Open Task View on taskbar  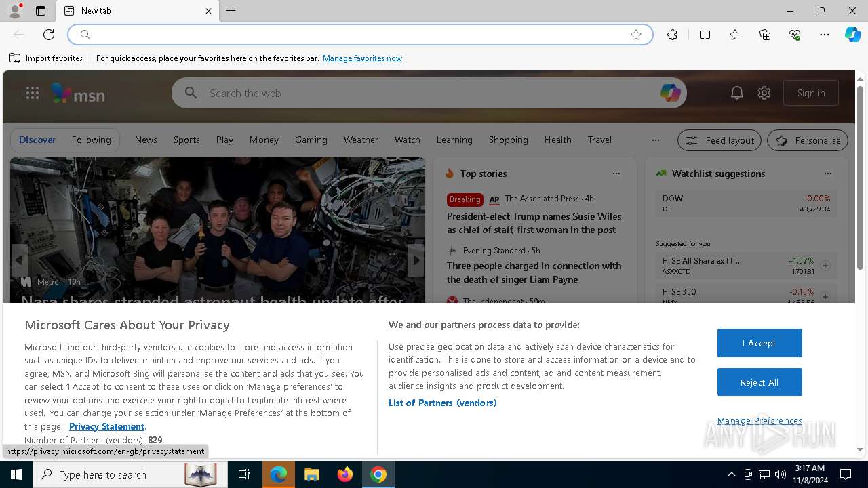pos(244,474)
